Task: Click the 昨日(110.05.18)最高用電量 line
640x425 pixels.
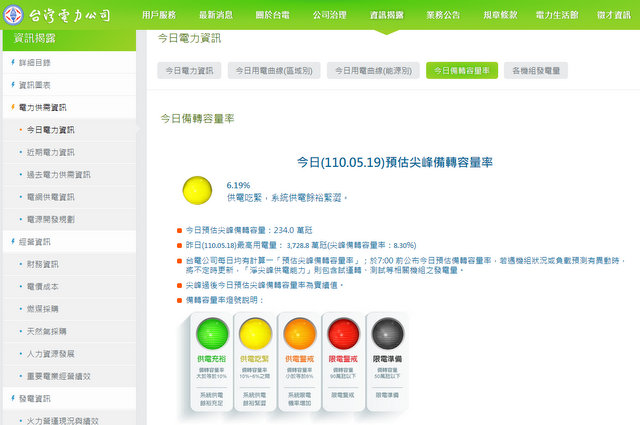Action: click(x=301, y=245)
